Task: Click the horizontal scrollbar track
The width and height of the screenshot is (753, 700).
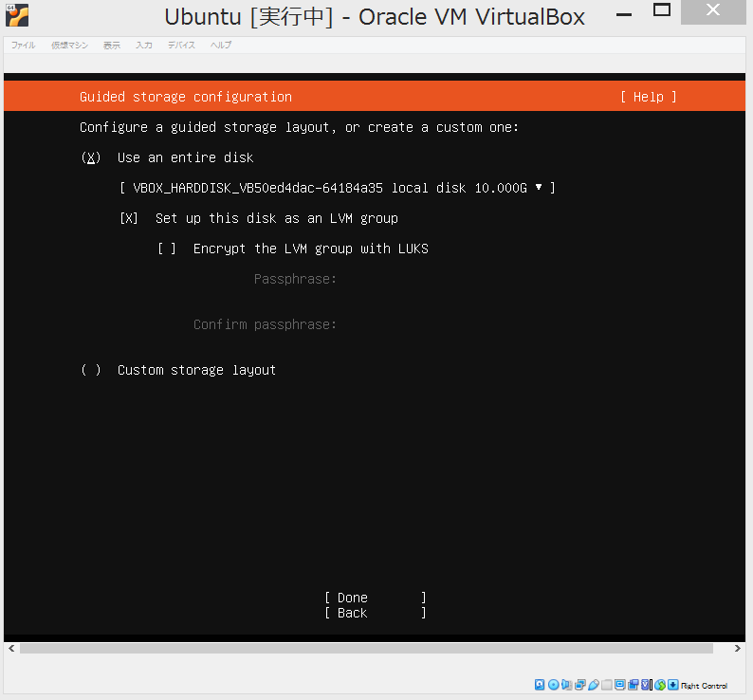Action: click(x=366, y=649)
